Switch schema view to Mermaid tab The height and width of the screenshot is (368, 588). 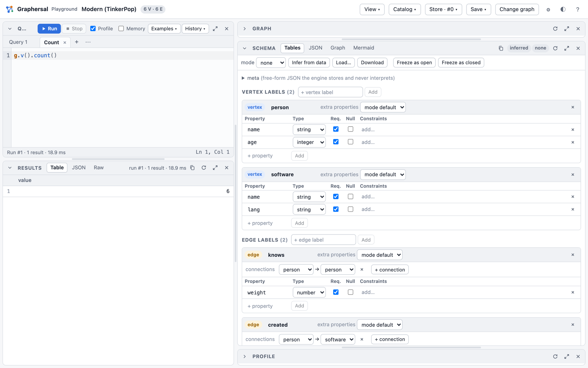pyautogui.click(x=364, y=48)
